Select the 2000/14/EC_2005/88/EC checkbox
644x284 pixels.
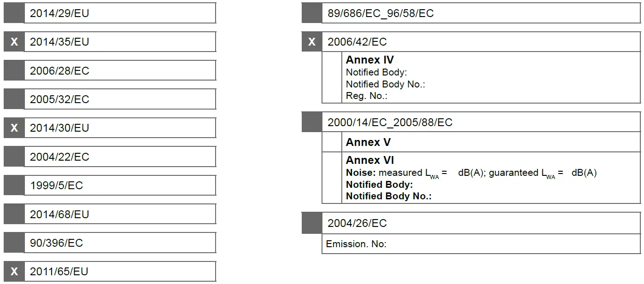click(x=312, y=122)
